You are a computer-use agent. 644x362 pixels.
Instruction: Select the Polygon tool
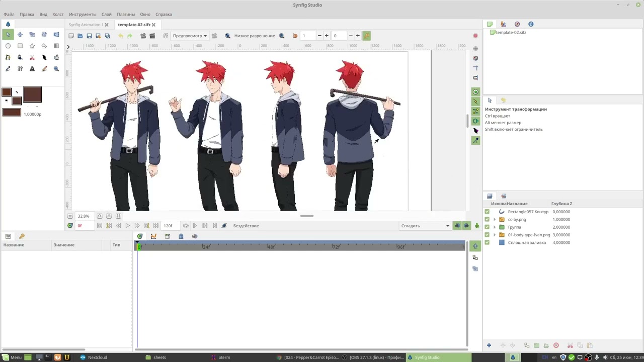tap(44, 46)
